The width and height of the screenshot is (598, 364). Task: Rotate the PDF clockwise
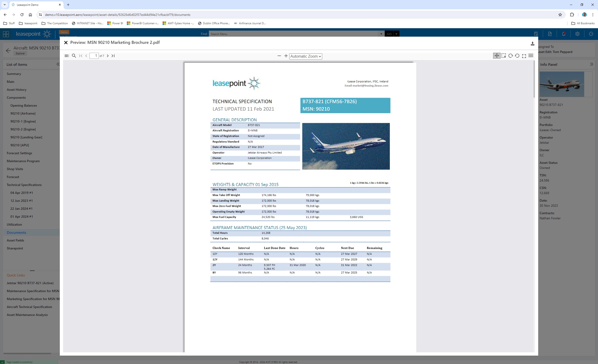510,56
